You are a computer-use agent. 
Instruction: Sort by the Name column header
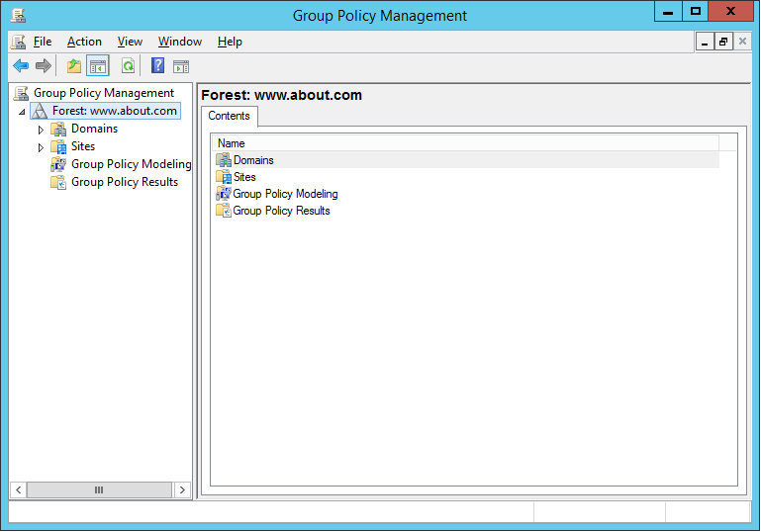tap(466, 143)
